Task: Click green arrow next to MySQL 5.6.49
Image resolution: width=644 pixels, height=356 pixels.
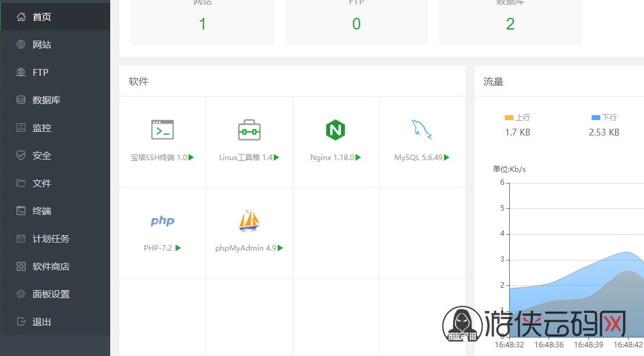Action: click(x=447, y=158)
